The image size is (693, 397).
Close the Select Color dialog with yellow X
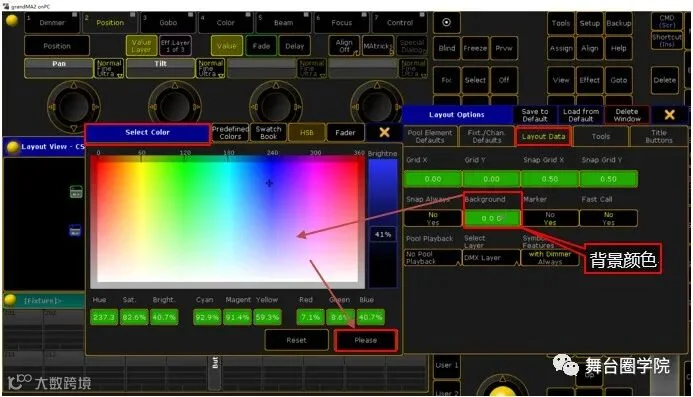[x=384, y=132]
